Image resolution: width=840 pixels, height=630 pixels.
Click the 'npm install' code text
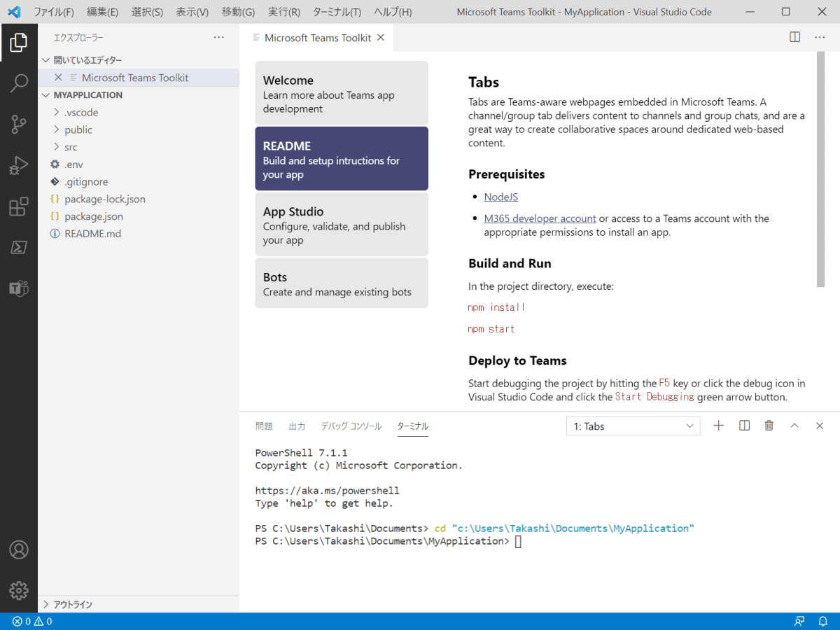click(496, 307)
